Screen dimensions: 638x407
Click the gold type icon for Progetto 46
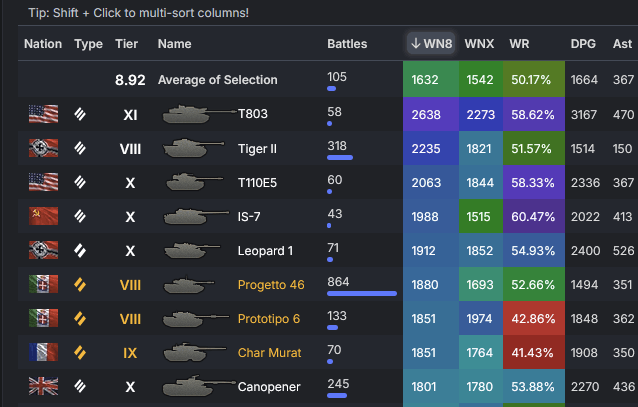coord(81,284)
